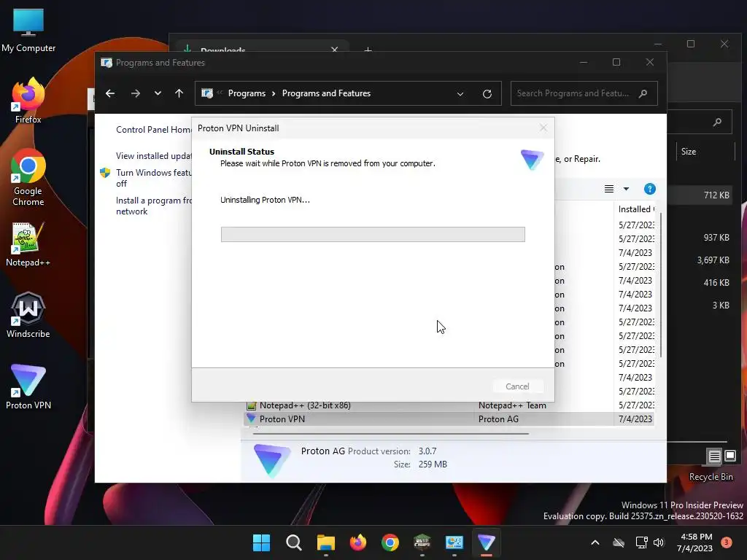Viewport: 747px width, 560px height.
Task: Open Control Panel Home link
Action: pos(153,130)
